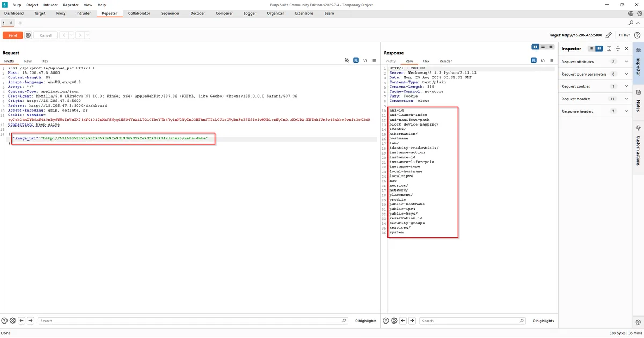This screenshot has width=644, height=338.
Task: Switch Response to Pretty view
Action: pyautogui.click(x=390, y=61)
